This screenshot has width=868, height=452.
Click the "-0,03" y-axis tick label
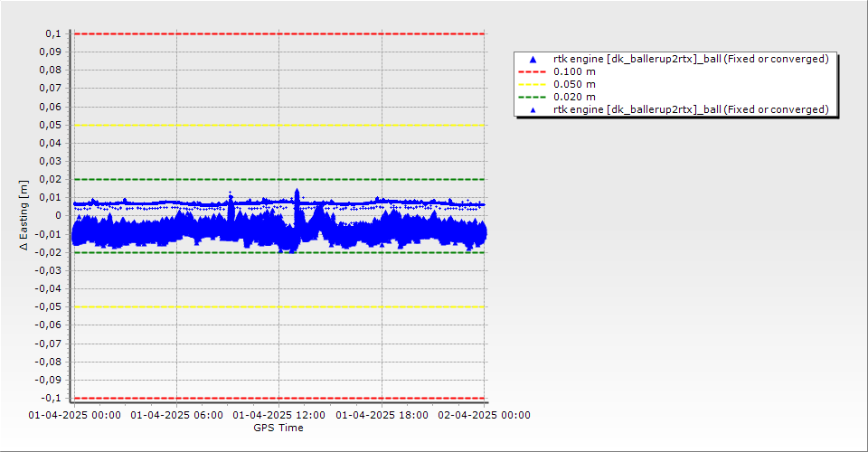49,270
